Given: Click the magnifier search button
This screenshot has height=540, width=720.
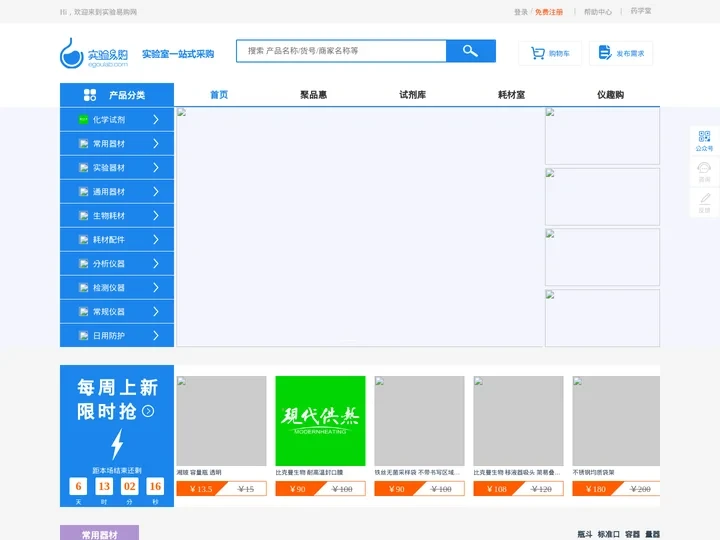Looking at the screenshot, I should pyautogui.click(x=471, y=51).
